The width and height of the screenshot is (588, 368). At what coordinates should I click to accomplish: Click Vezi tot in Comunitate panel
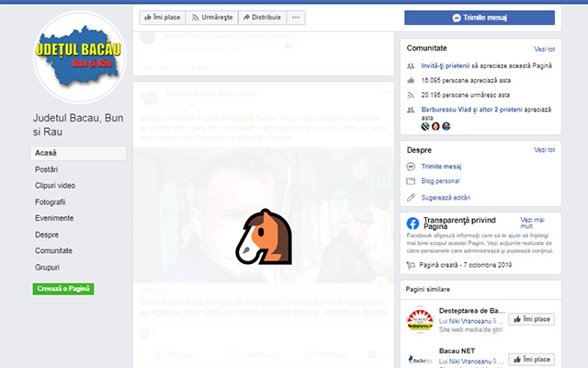(x=544, y=49)
